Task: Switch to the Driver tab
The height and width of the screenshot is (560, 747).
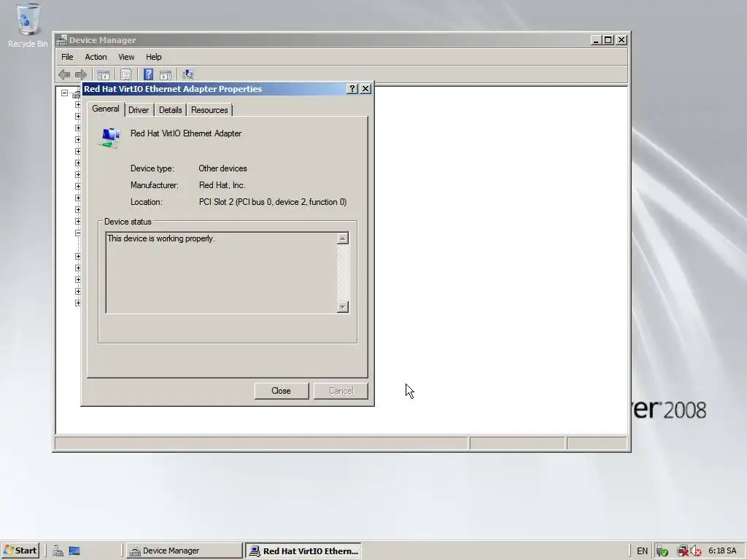Action: [x=139, y=110]
